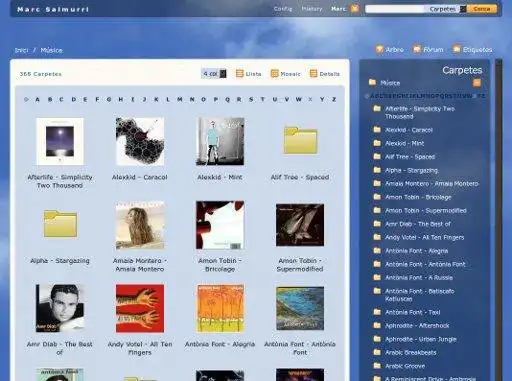Click folder icon beside Aphrodite - Aftershock in sidebar
Image resolution: width=512 pixels, height=381 pixels.
click(x=377, y=325)
